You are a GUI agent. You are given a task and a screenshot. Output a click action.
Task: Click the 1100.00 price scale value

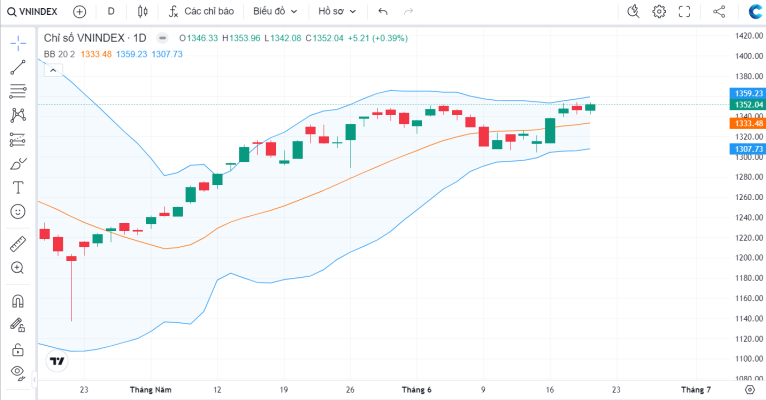coord(749,359)
